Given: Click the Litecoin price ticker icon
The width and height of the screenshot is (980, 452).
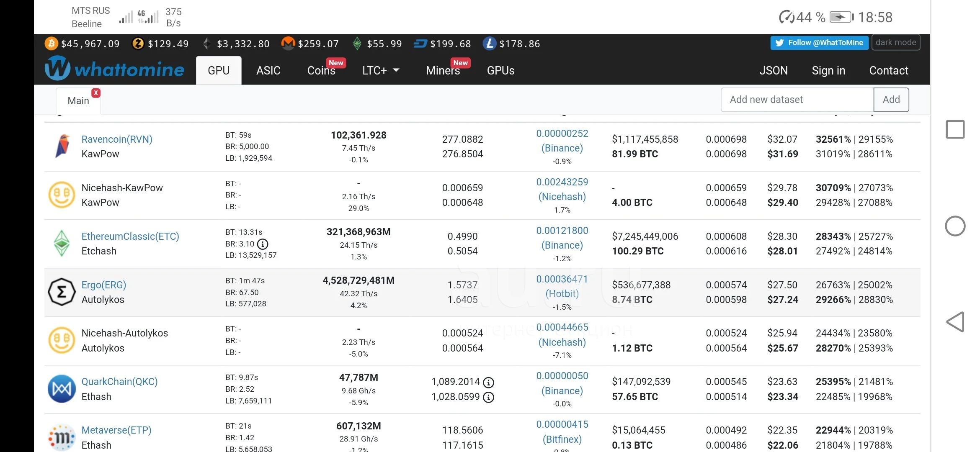Looking at the screenshot, I should pyautogui.click(x=490, y=44).
